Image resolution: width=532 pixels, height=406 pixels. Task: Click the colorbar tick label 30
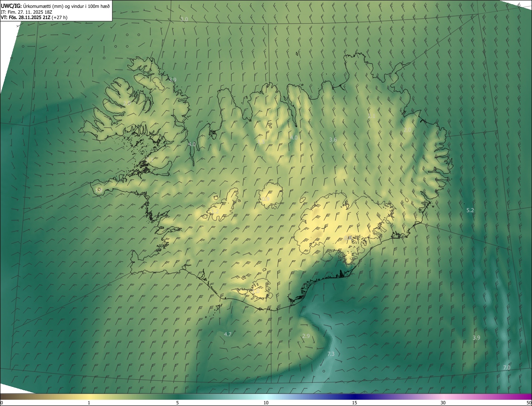(x=443, y=403)
